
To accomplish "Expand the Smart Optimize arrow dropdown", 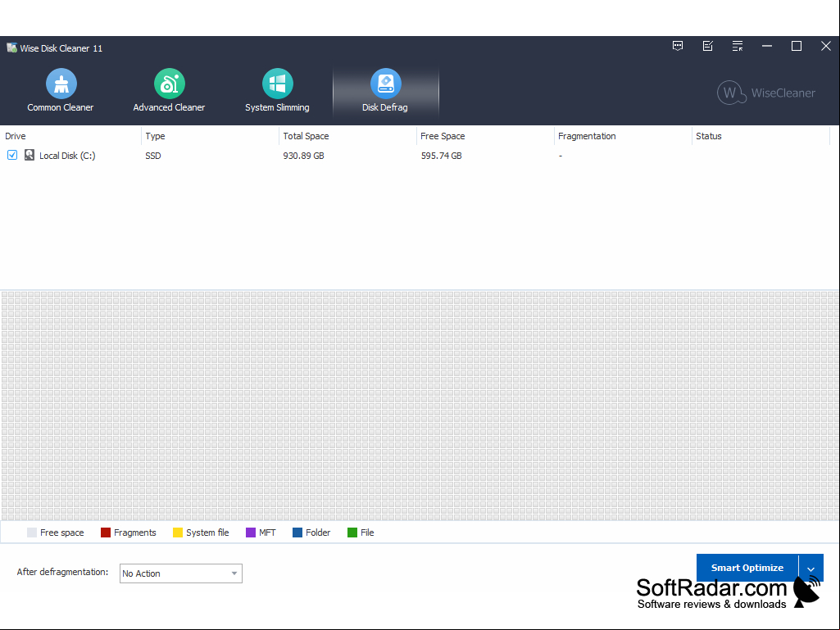I will click(811, 568).
